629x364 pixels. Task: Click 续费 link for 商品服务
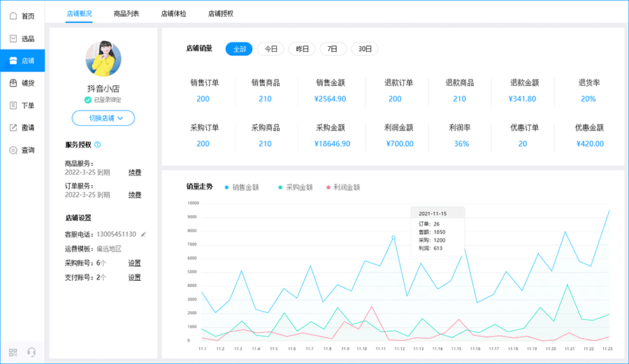click(135, 173)
